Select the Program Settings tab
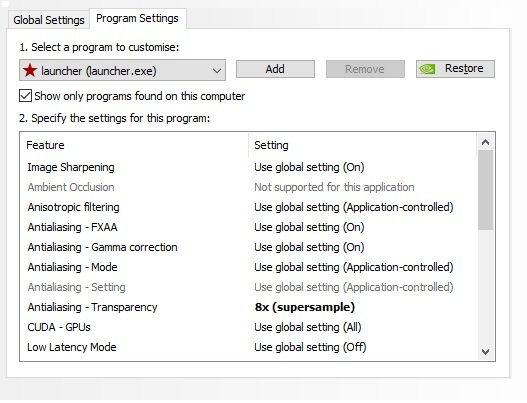Screen dimensions: 527x403 [137, 18]
